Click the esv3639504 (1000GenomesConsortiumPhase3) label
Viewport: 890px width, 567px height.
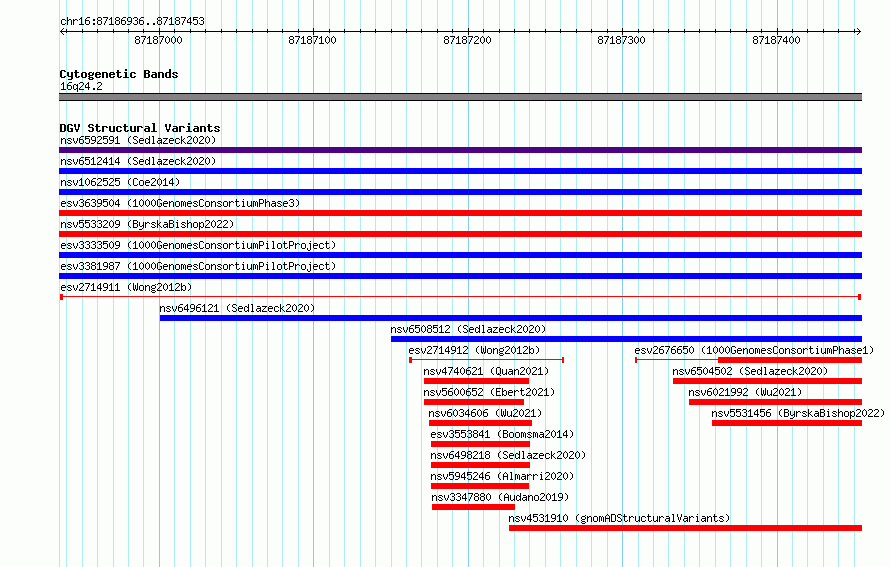coord(180,203)
